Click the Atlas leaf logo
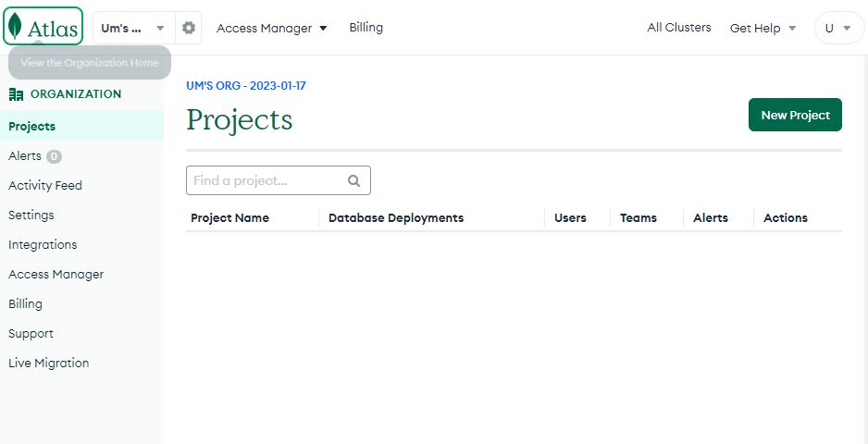The width and height of the screenshot is (868, 444). point(43,26)
